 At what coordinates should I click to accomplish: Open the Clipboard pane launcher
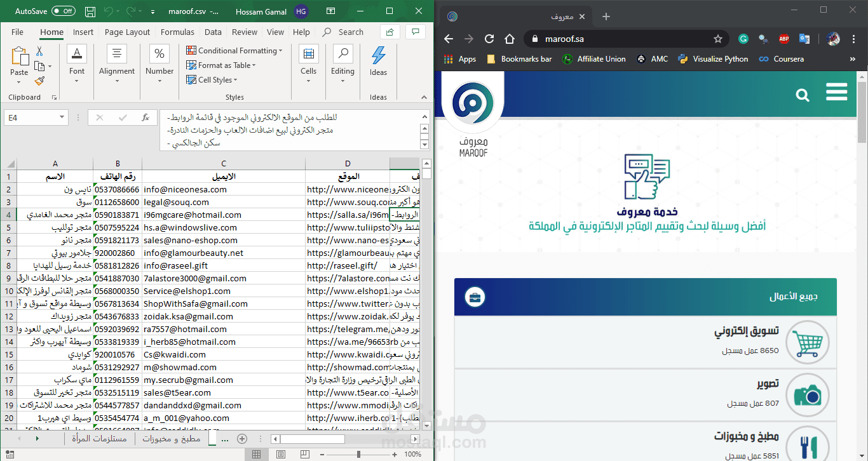(54, 98)
